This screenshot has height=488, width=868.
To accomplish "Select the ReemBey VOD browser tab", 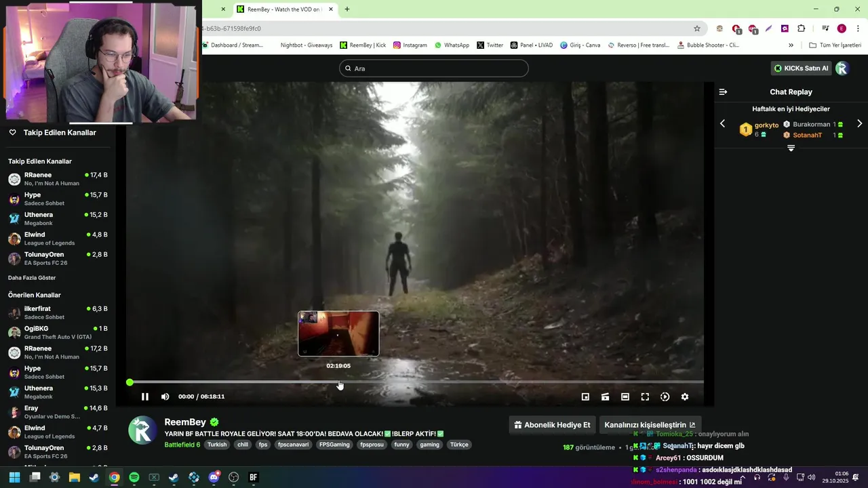I will click(285, 9).
